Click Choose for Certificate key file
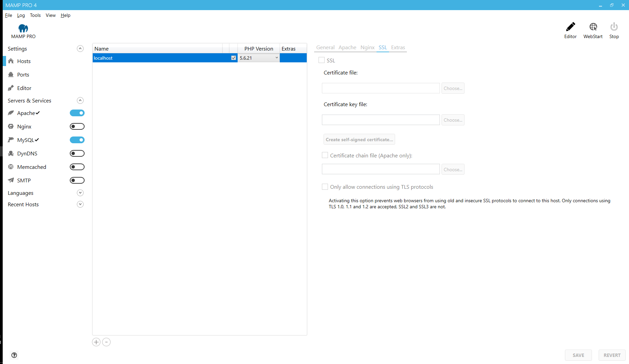Screen dimensions: 629x364 (x=453, y=120)
